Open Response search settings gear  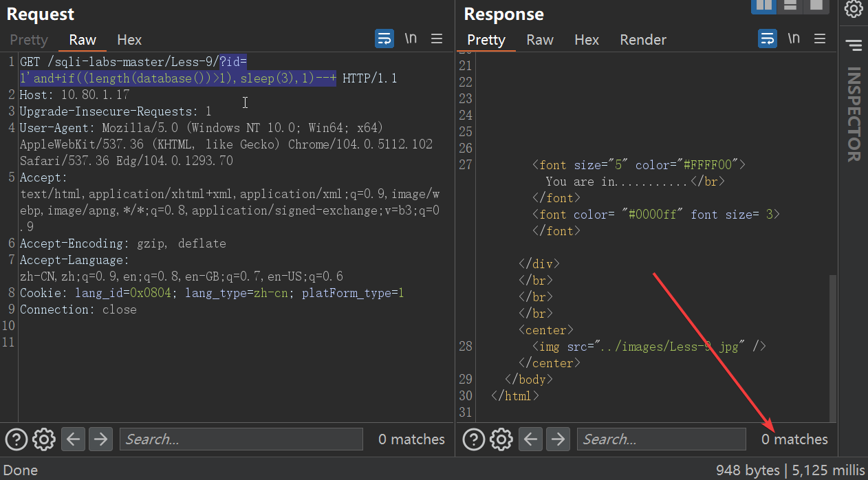click(501, 439)
